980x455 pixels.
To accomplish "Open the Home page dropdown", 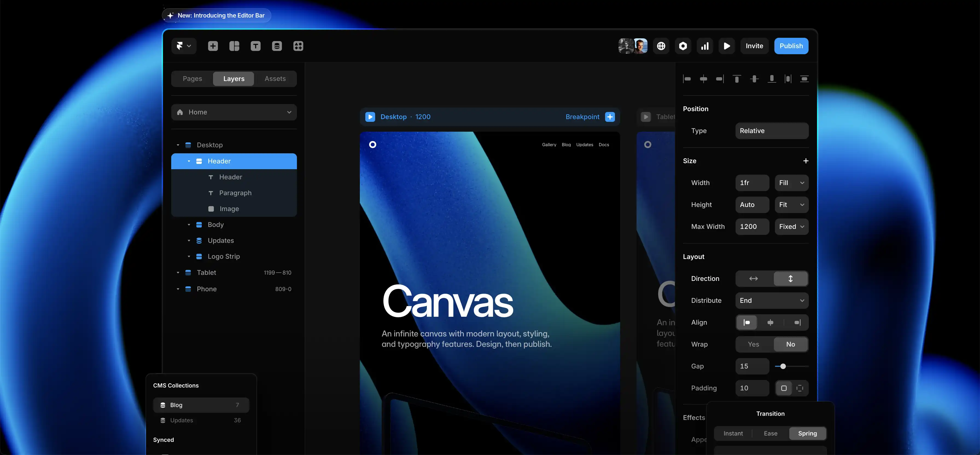I will [x=234, y=112].
